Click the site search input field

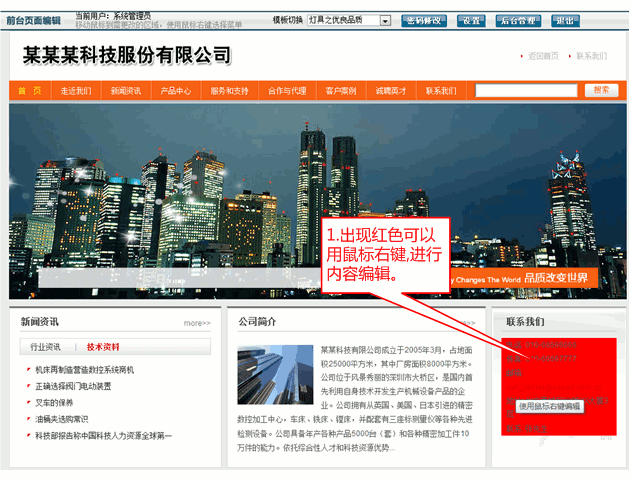click(x=526, y=90)
